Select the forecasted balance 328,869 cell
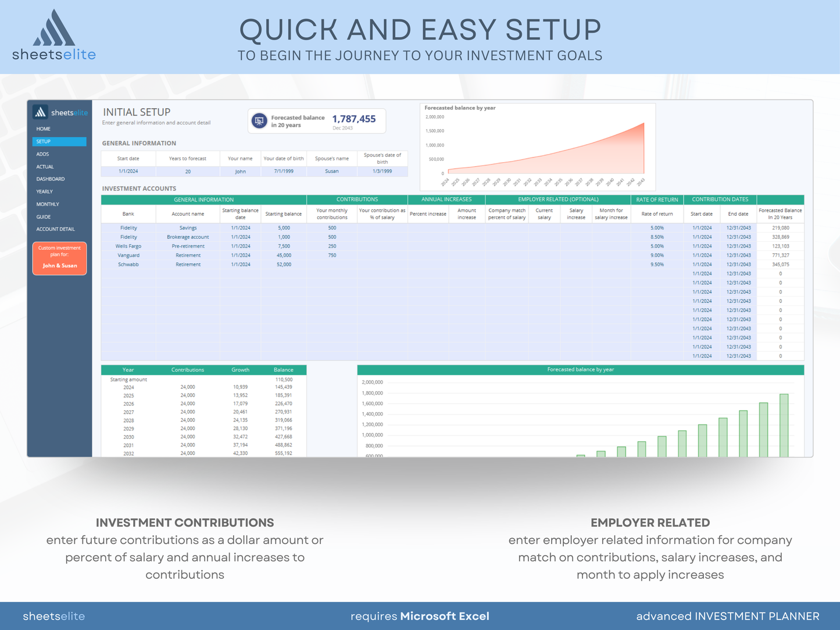Screen dimensions: 840x630 (x=781, y=237)
